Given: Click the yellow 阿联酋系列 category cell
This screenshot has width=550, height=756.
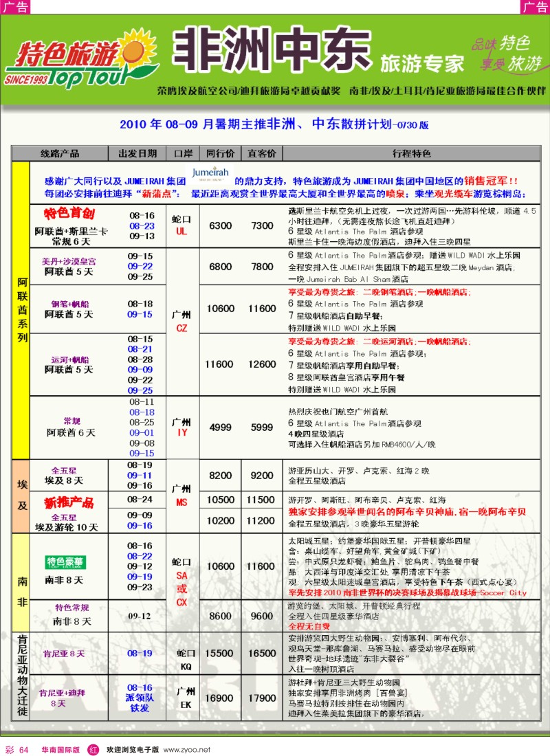Looking at the screenshot, I should [x=21, y=310].
